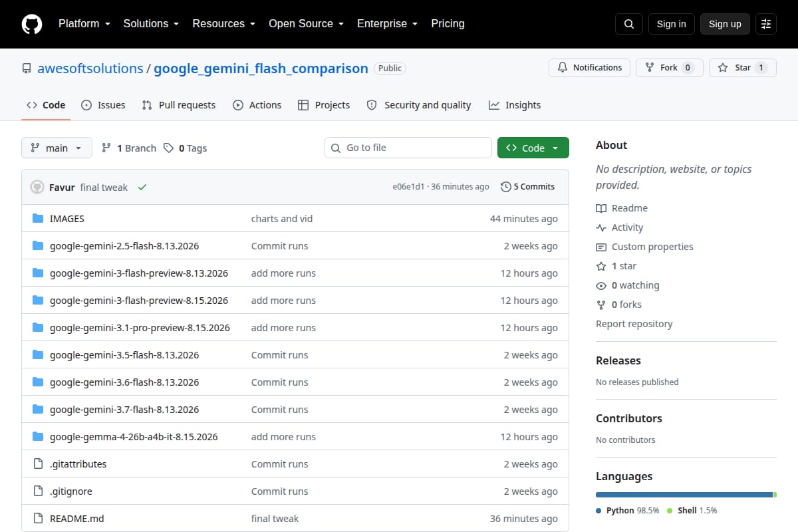Viewport: 798px width, 532px height.
Task: Open the Pricing page
Action: pyautogui.click(x=448, y=24)
